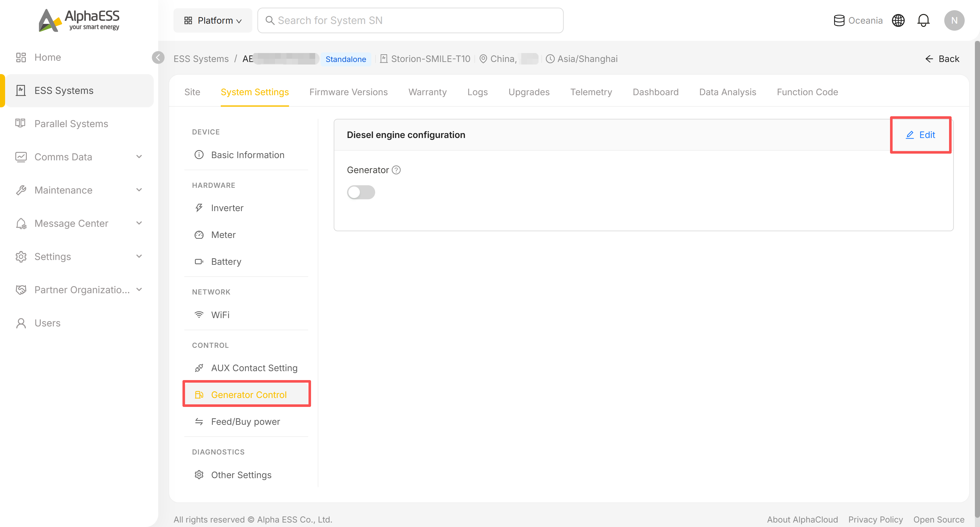Open the Platform dropdown
Image resolution: width=980 pixels, height=527 pixels.
(x=213, y=20)
